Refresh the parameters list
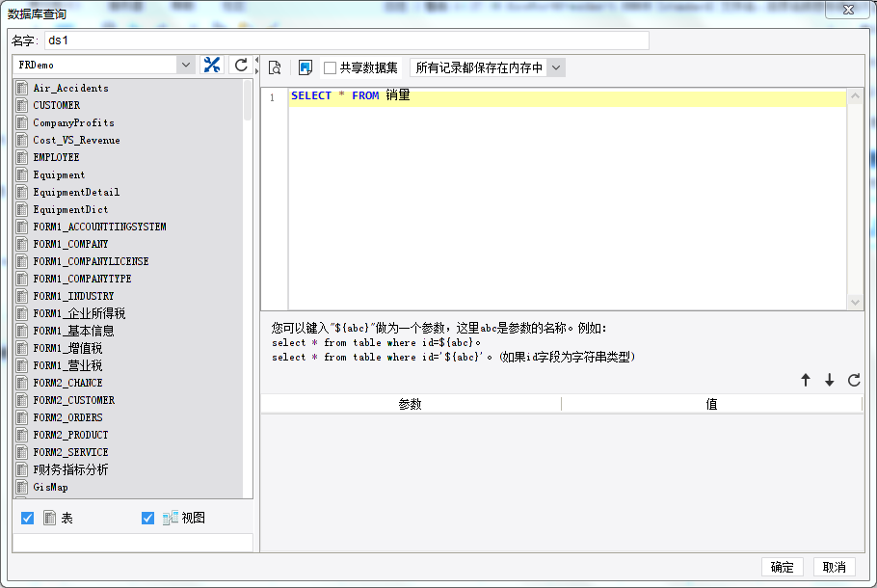This screenshot has height=588, width=877. (854, 381)
